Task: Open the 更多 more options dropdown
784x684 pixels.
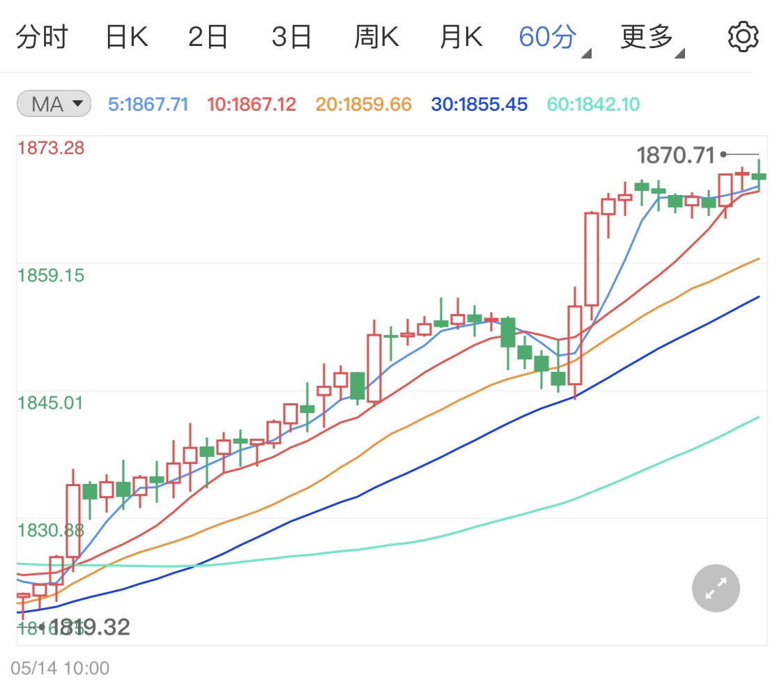Action: click(652, 38)
